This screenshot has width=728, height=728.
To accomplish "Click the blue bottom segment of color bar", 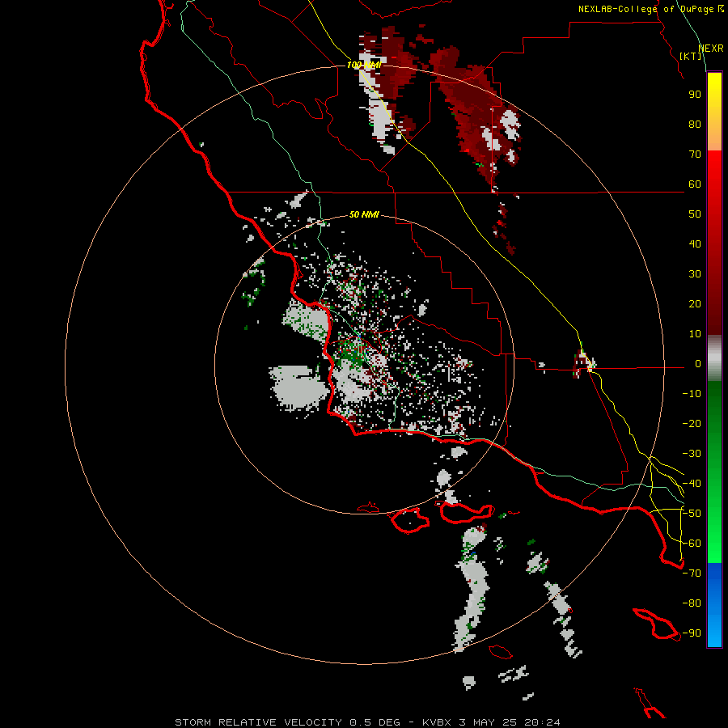I will (714, 605).
